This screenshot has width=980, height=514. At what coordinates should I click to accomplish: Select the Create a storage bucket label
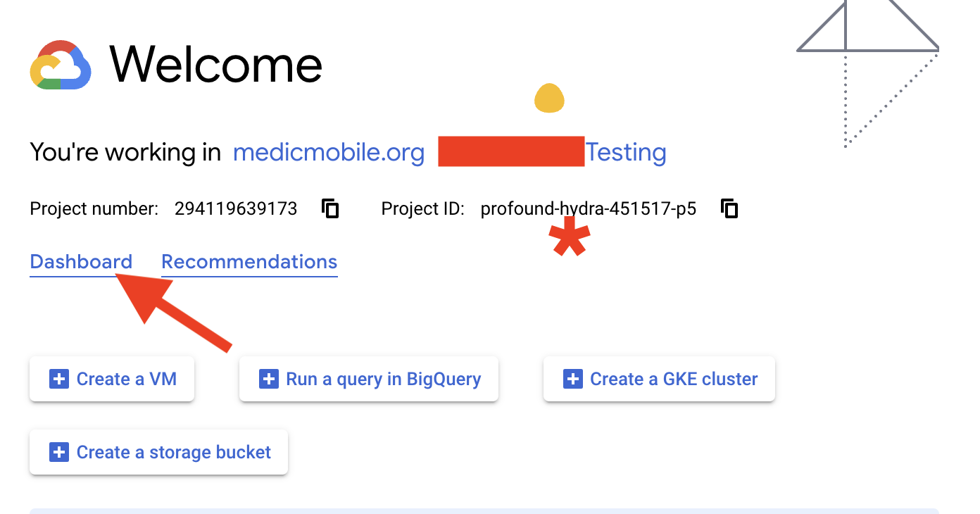pyautogui.click(x=174, y=452)
